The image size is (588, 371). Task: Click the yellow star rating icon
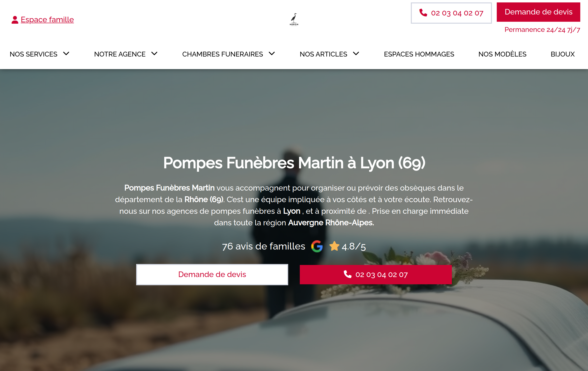coord(334,246)
